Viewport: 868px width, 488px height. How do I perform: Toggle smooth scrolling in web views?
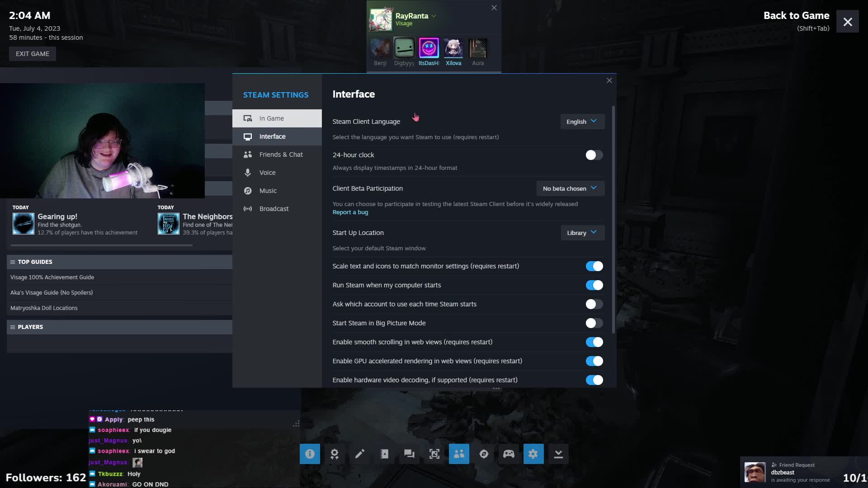(594, 342)
